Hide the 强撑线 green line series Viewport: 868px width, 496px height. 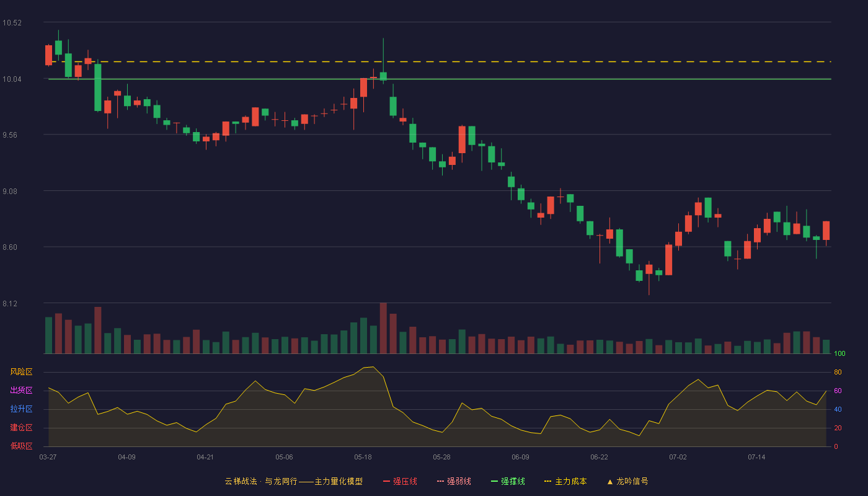pyautogui.click(x=508, y=481)
